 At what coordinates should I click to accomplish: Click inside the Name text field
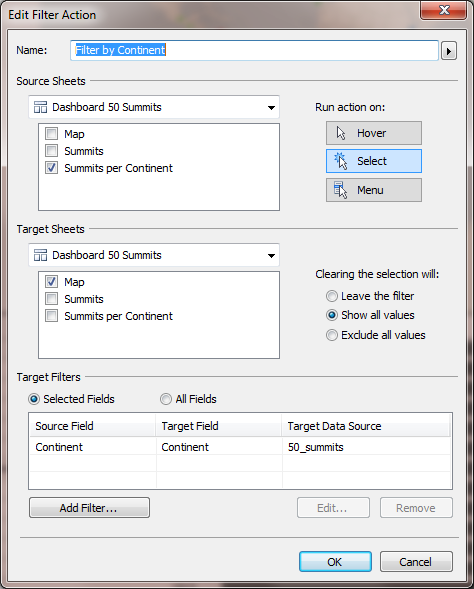254,50
